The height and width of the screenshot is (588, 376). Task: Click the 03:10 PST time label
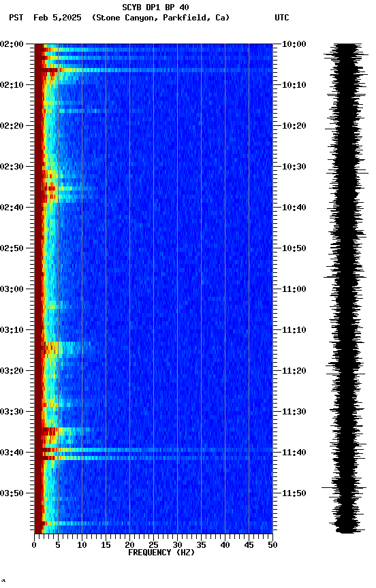click(12, 330)
